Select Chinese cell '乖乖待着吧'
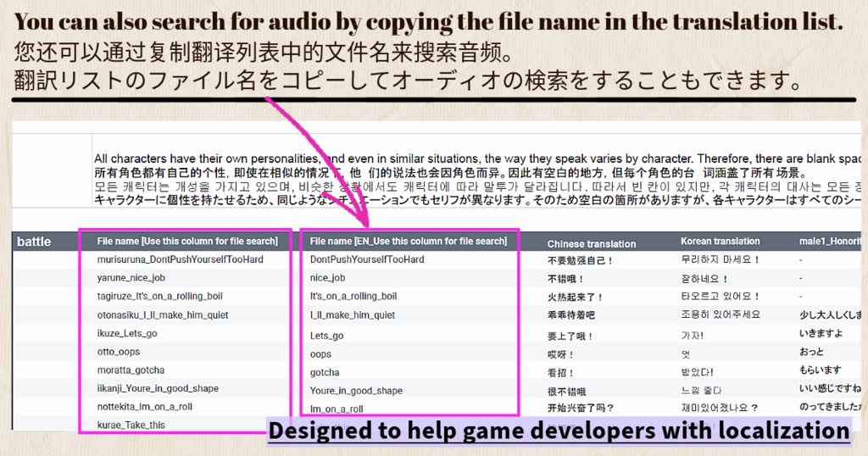The image size is (868, 456). pyautogui.click(x=570, y=315)
